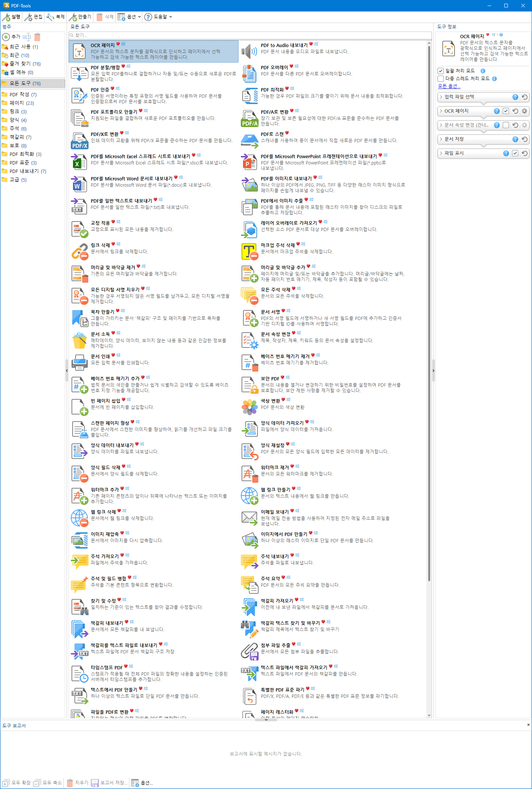532x789 pixels.
Task: Toggle favorite heart on 문서 서명
Action: pyautogui.click(x=283, y=311)
